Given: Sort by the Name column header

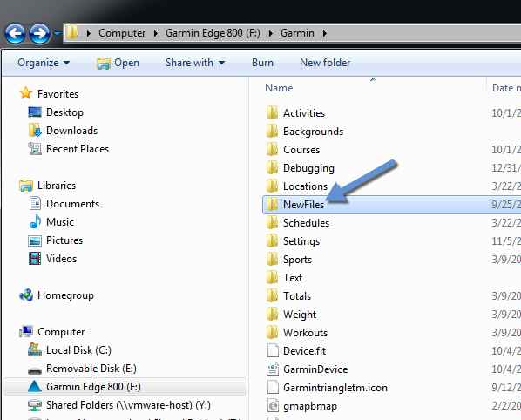Looking at the screenshot, I should pos(279,88).
